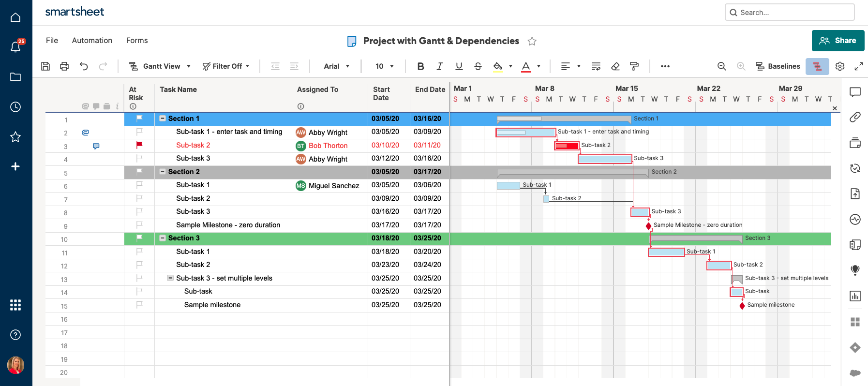
Task: Collapse Section 2 rows
Action: coord(163,172)
